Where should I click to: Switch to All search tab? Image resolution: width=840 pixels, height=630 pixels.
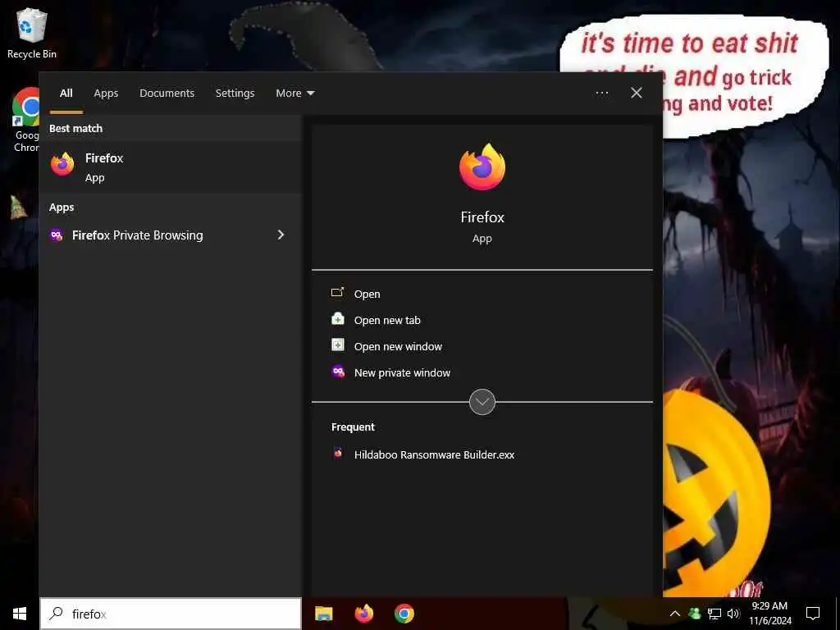click(66, 94)
